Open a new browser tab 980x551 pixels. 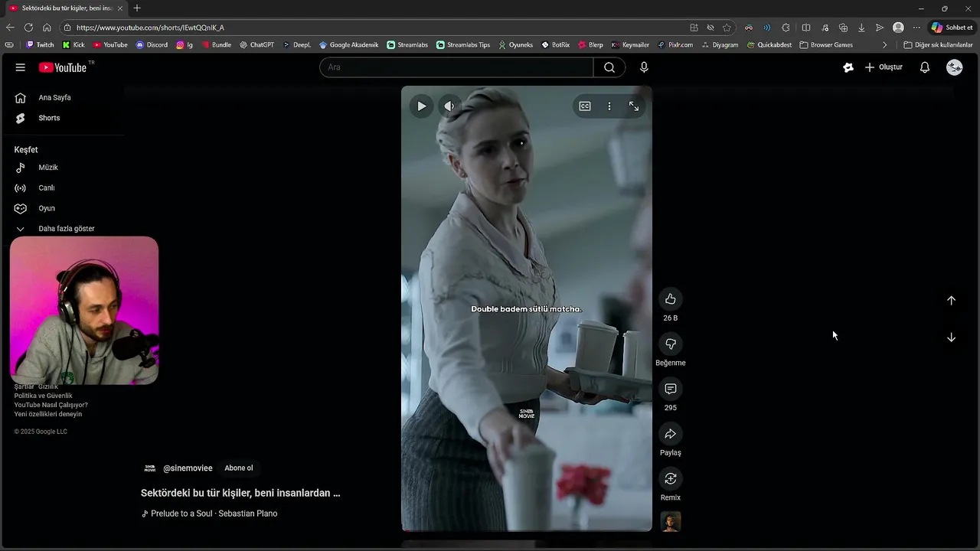137,8
